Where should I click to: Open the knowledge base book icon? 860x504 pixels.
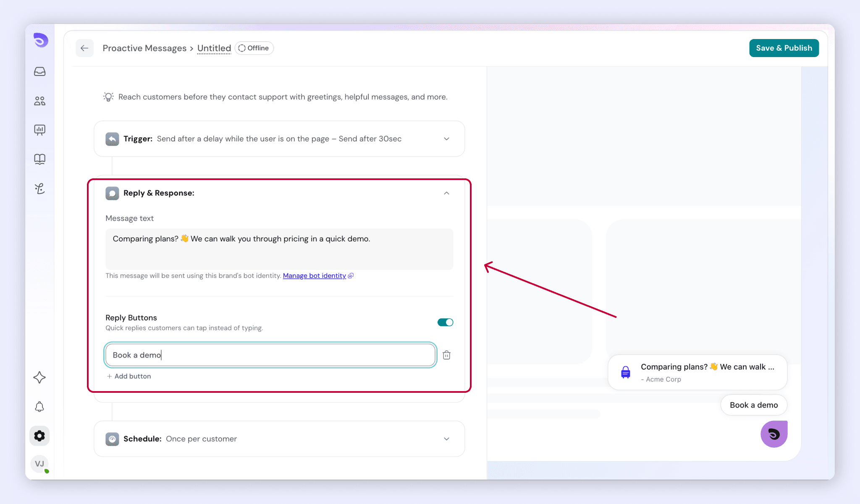pos(40,159)
